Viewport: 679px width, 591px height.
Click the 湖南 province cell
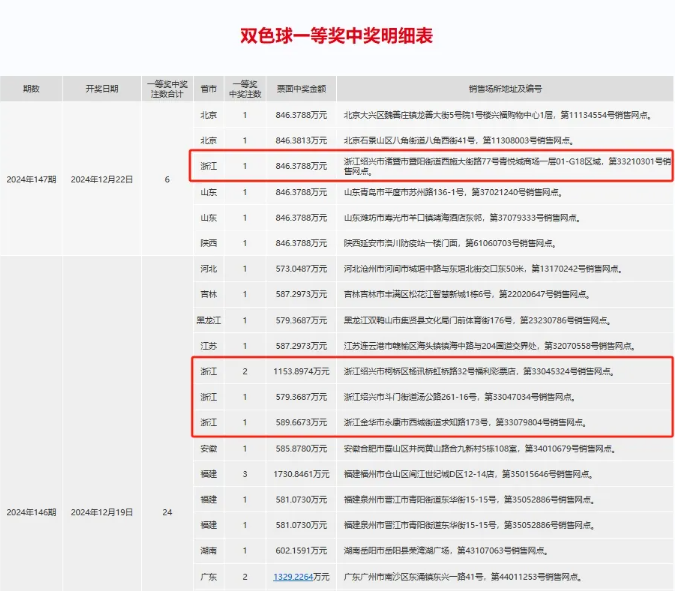[208, 551]
